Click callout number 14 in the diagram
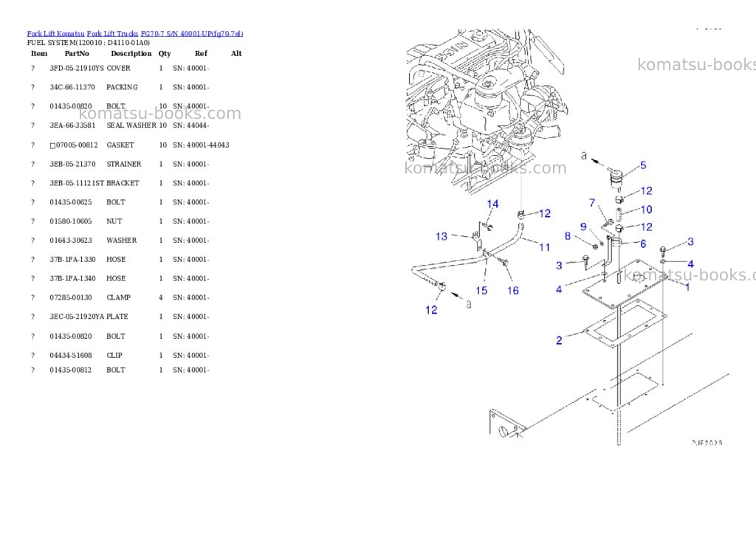Image resolution: width=756 pixels, height=535 pixels. pyautogui.click(x=492, y=204)
